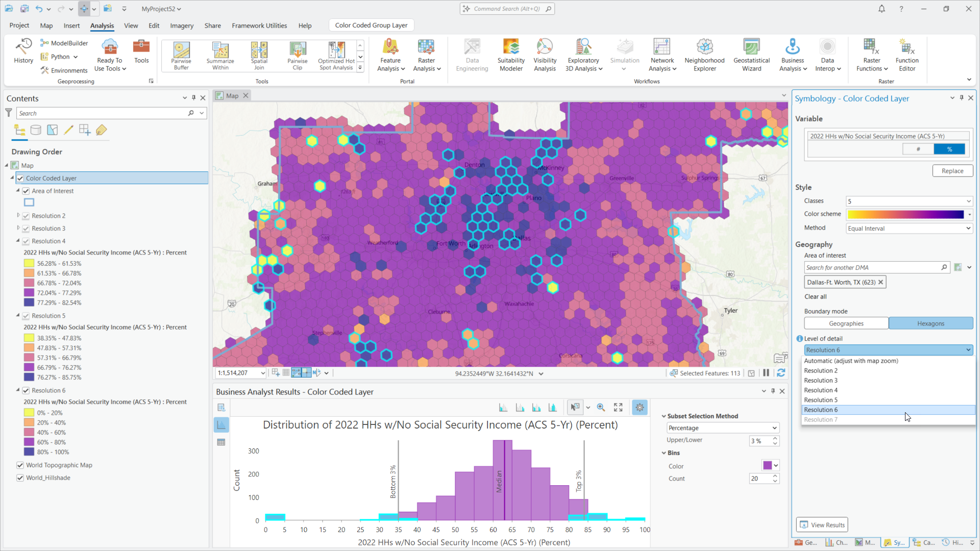Screen dimensions: 980x551
Task: Run the Pairwise Buffer tool
Action: point(181,56)
